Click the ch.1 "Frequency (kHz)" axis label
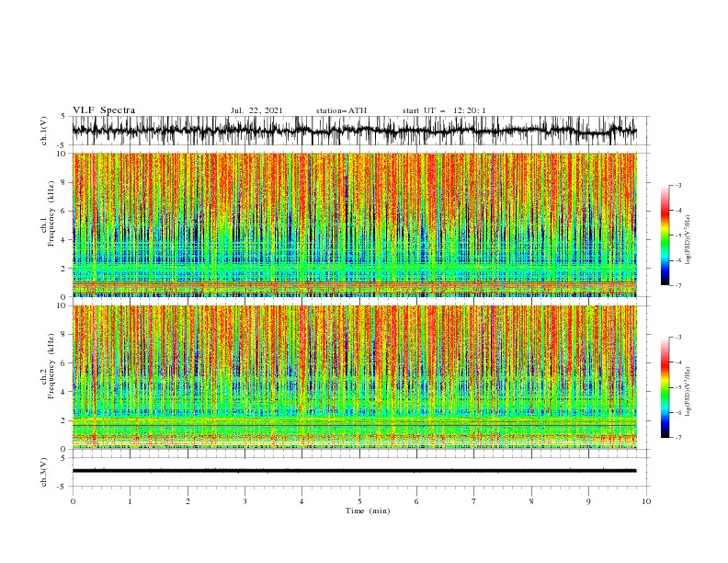The height and width of the screenshot is (563, 728). tap(51, 213)
